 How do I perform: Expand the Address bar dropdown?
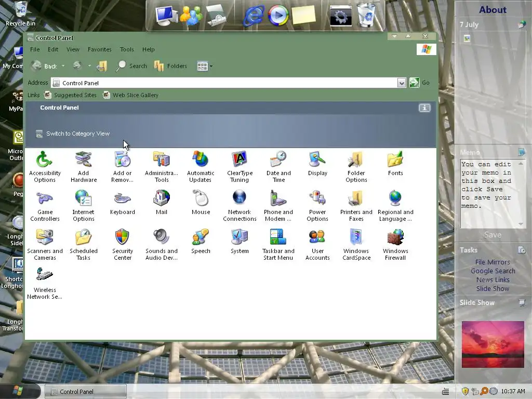(x=402, y=83)
